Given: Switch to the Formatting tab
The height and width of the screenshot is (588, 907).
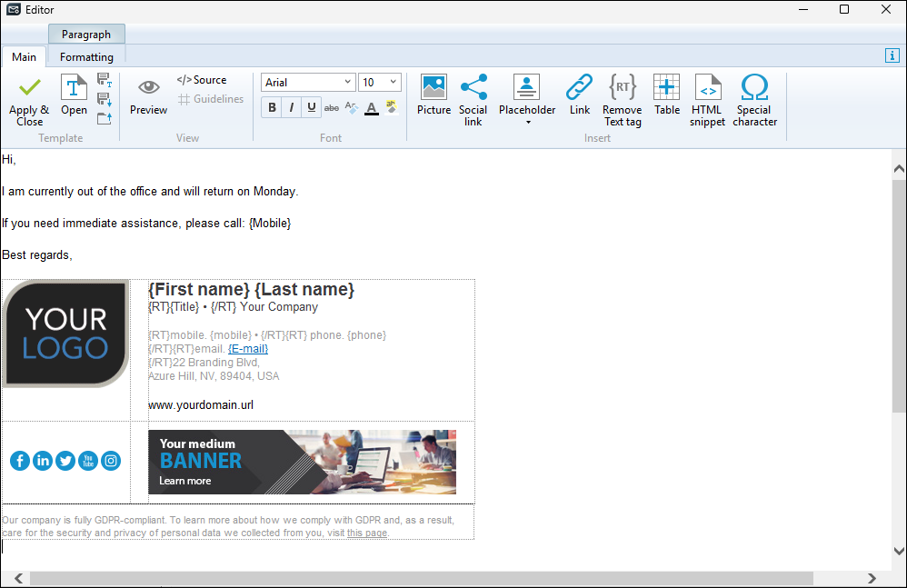Looking at the screenshot, I should [86, 57].
